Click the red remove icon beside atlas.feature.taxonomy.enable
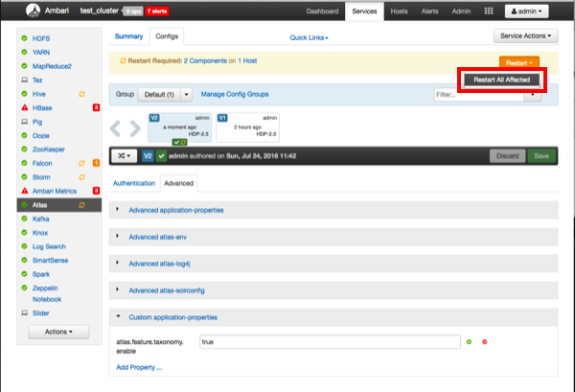 484,342
